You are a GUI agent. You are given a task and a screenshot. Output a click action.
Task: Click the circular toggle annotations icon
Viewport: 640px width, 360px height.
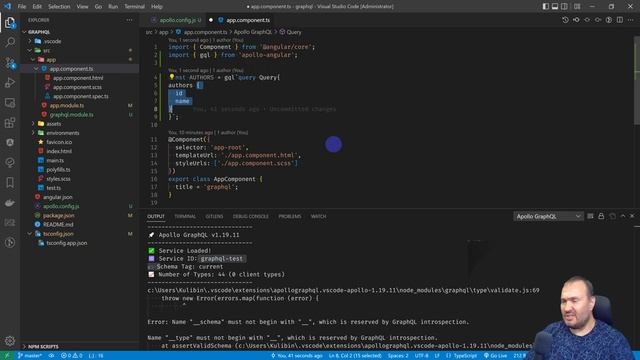point(609,20)
